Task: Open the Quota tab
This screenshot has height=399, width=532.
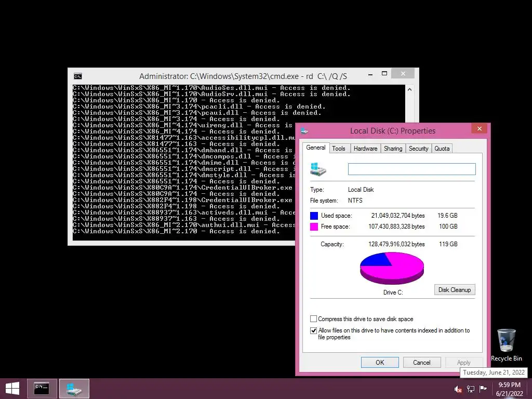Action: [442, 149]
